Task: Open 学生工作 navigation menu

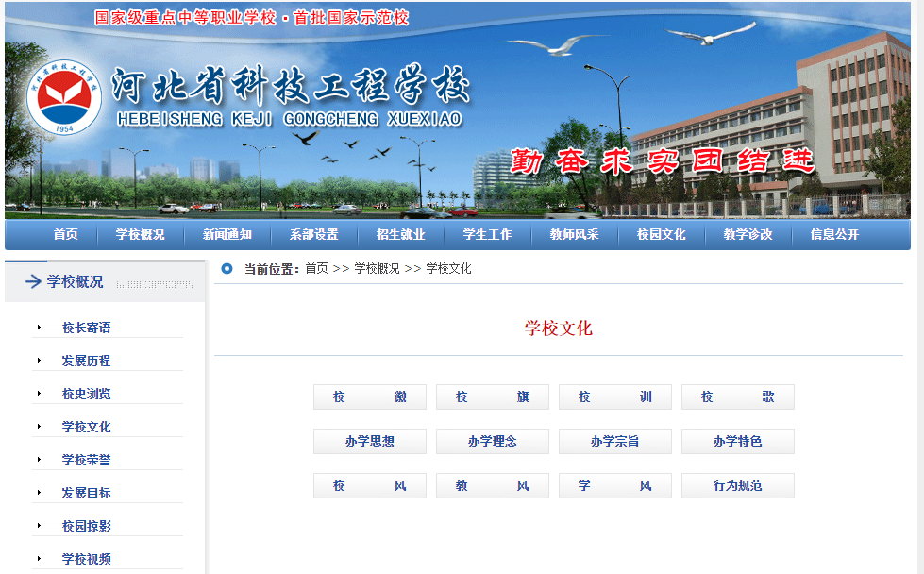Action: 487,234
